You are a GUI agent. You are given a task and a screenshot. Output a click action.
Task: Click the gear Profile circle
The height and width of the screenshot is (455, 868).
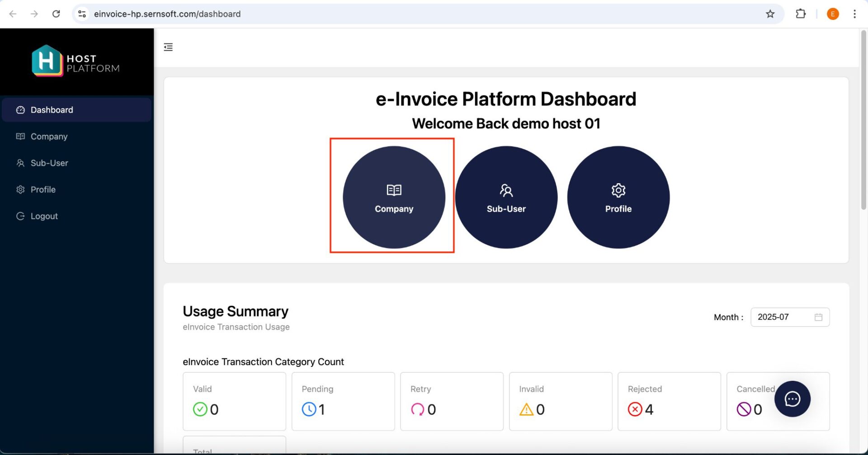click(618, 197)
